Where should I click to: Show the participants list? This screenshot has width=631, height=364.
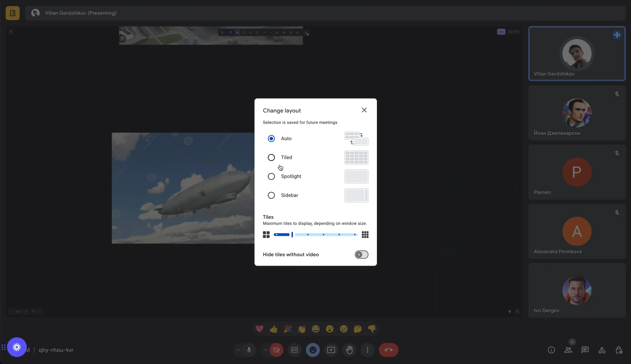pos(568,350)
